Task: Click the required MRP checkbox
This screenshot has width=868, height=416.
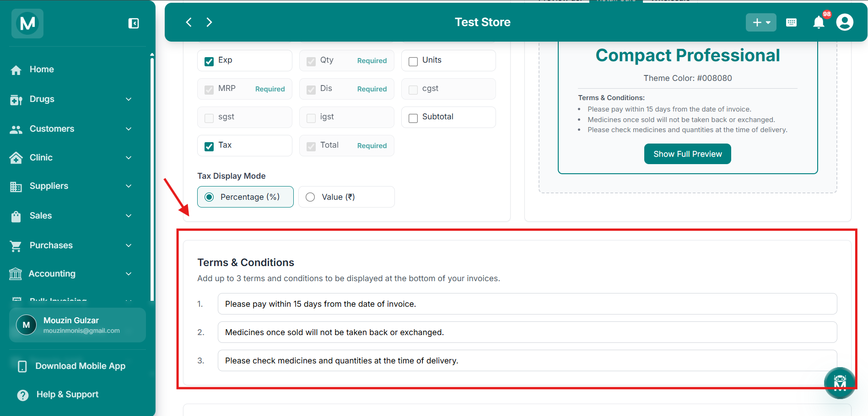Action: click(x=209, y=90)
